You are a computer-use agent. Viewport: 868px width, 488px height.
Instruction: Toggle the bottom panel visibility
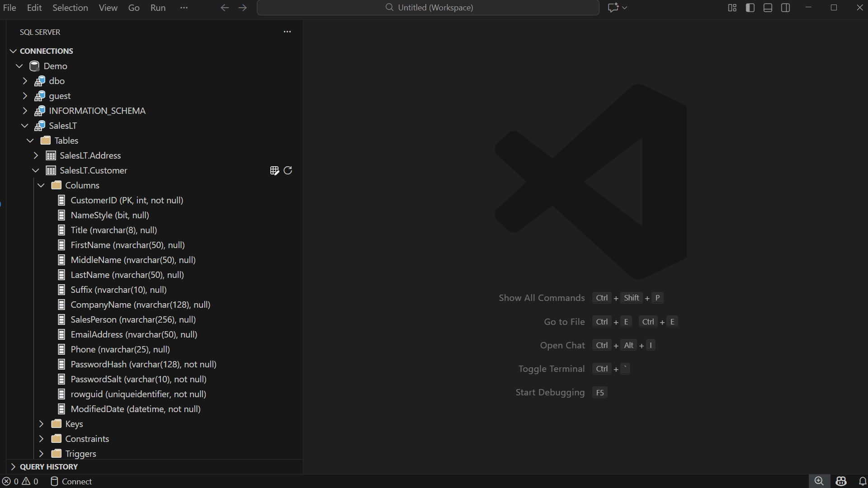[x=768, y=8]
